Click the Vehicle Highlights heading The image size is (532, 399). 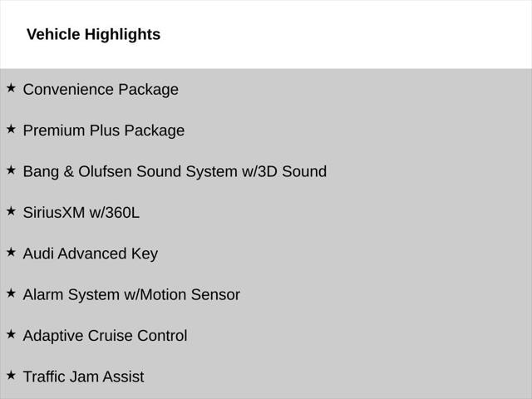(93, 34)
